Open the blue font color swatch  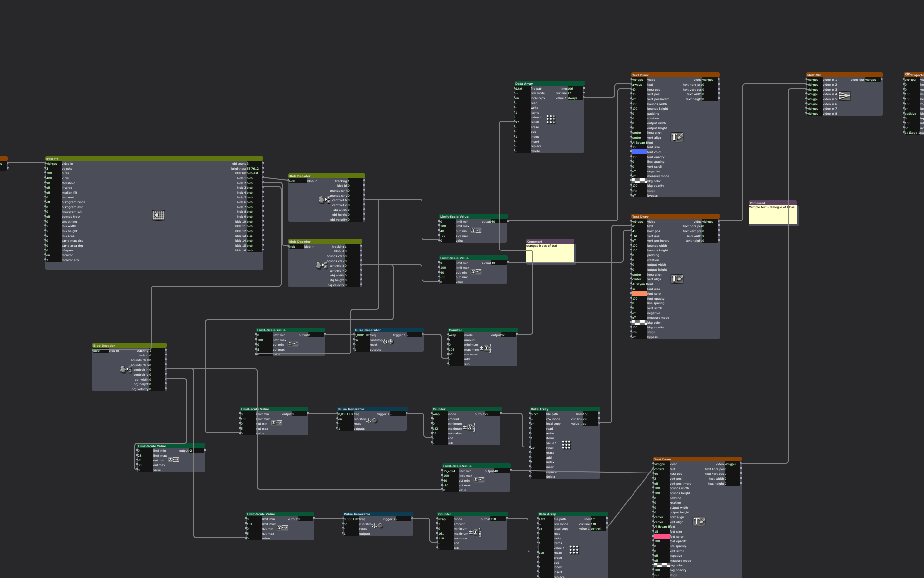(639, 152)
